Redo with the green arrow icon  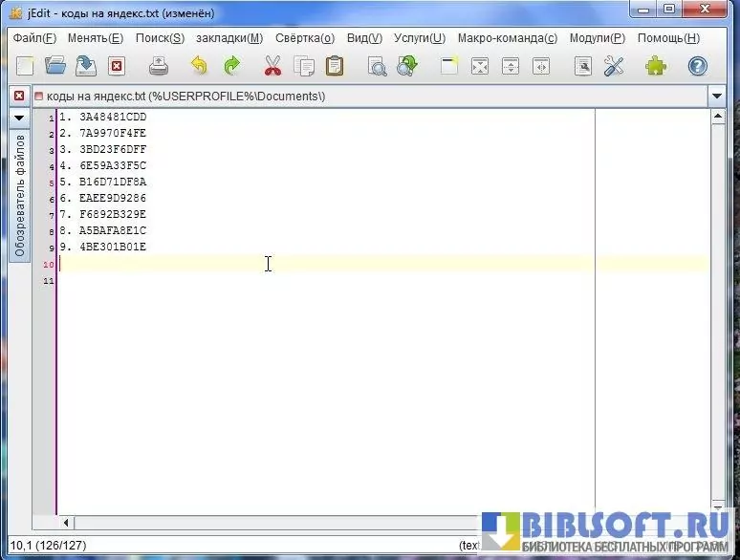tap(231, 66)
